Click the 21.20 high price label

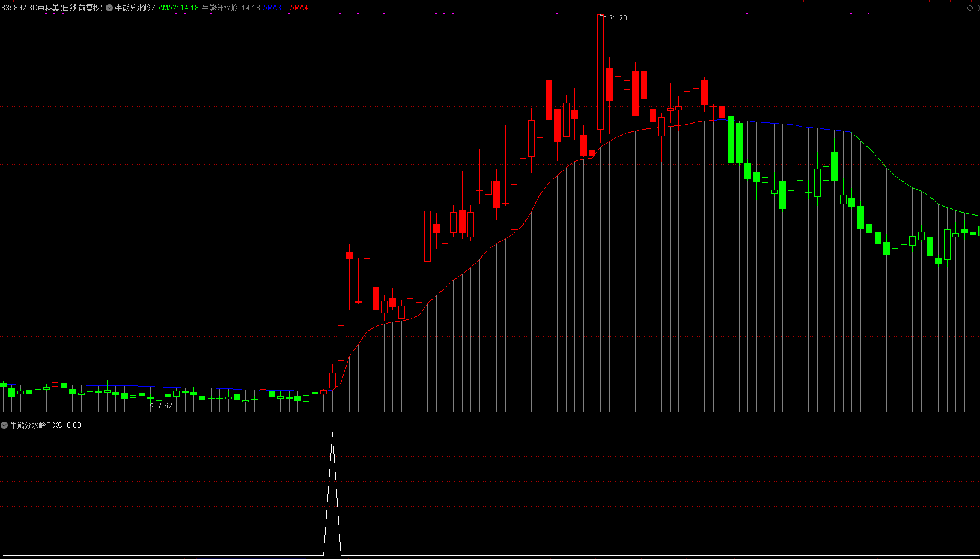coord(618,18)
